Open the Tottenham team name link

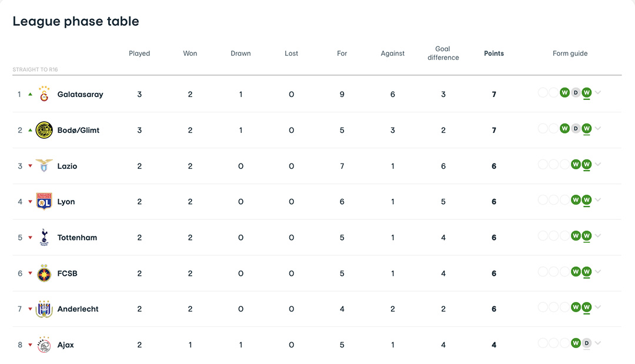(77, 238)
